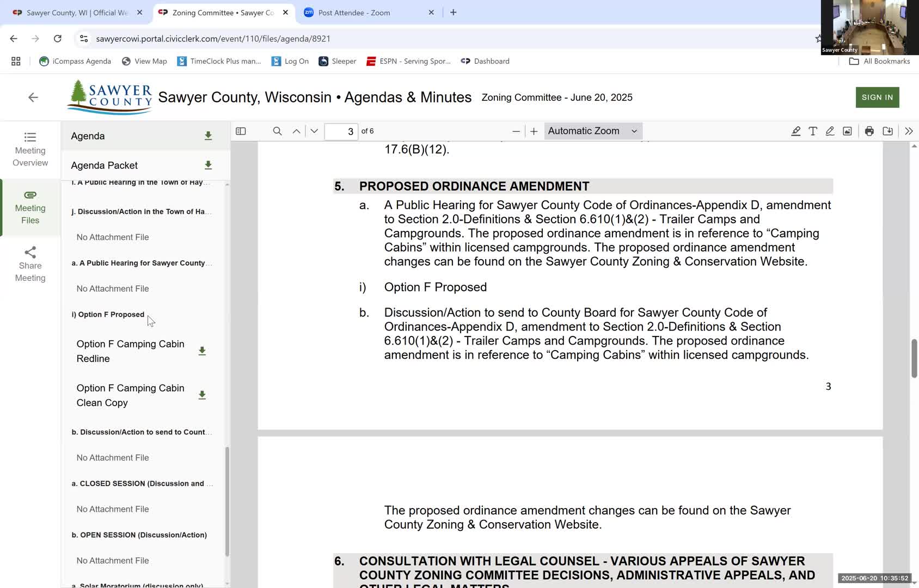Open Option F Camping Cabin Redline file

click(131, 351)
